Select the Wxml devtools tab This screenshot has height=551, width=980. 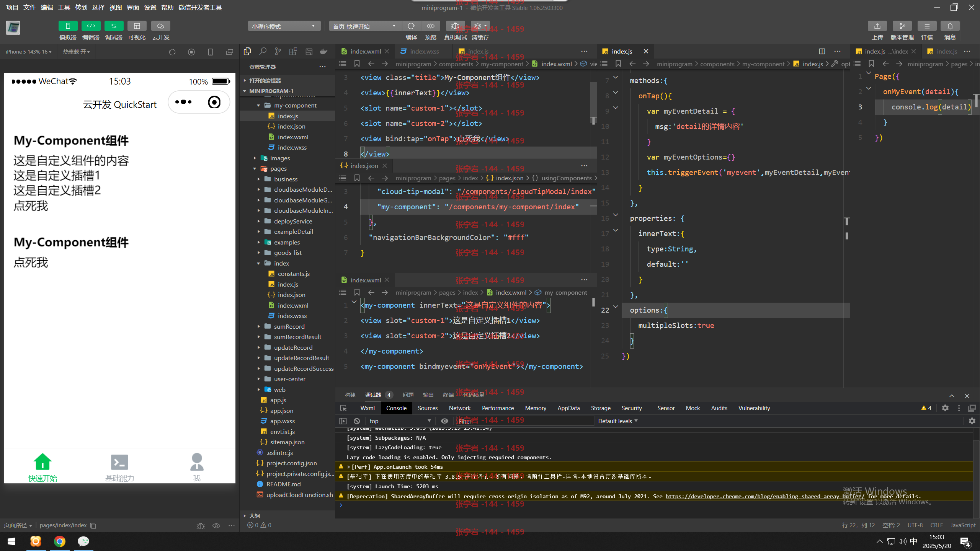[367, 408]
